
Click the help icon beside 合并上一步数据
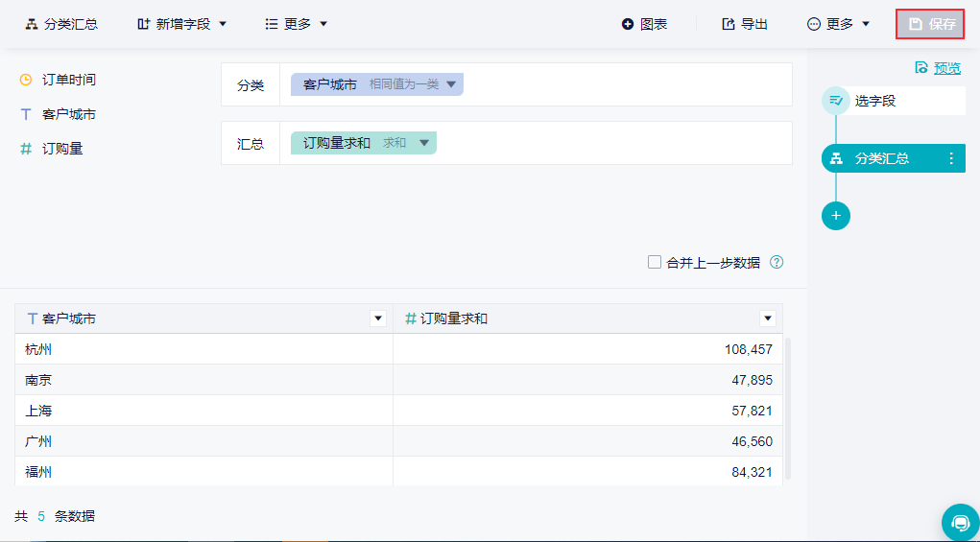[x=777, y=262]
